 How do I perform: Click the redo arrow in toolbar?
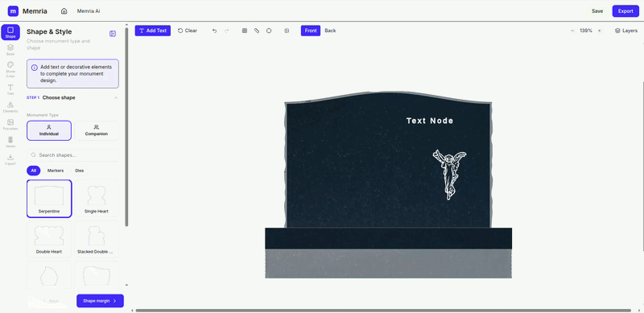[227, 31]
